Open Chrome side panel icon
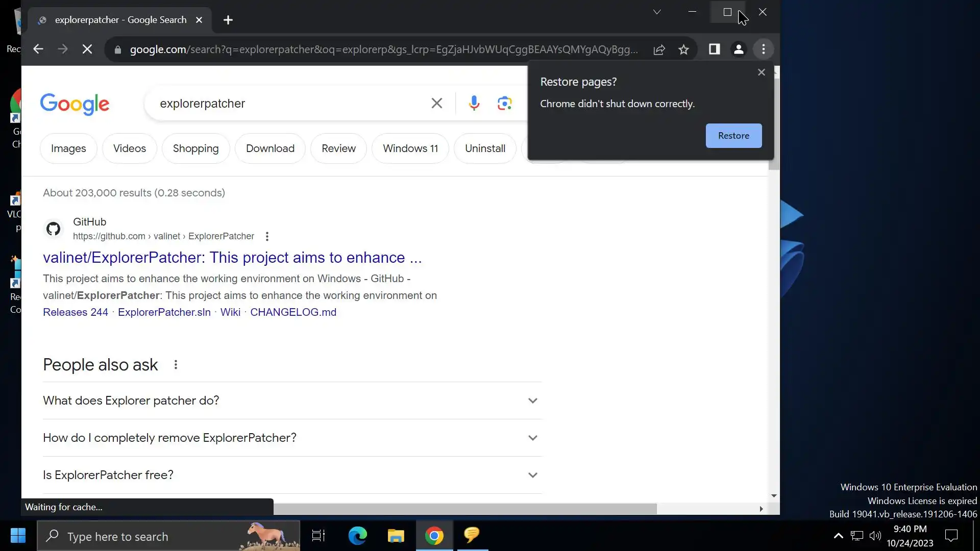Screen dimensions: 980x551 point(714,49)
